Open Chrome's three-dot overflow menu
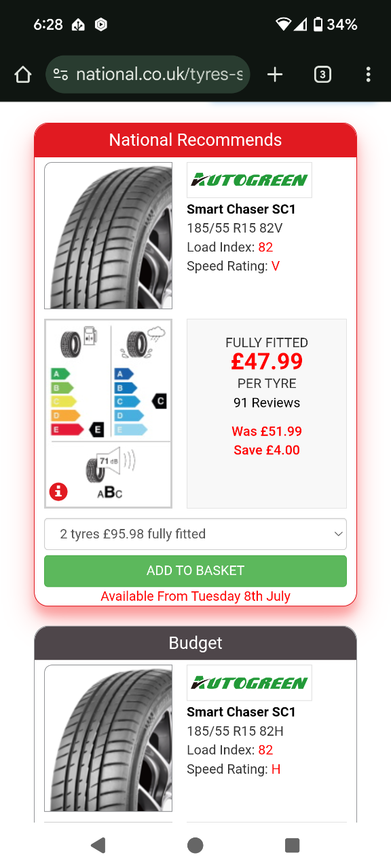Screen dimensions: 391x868 point(368,75)
